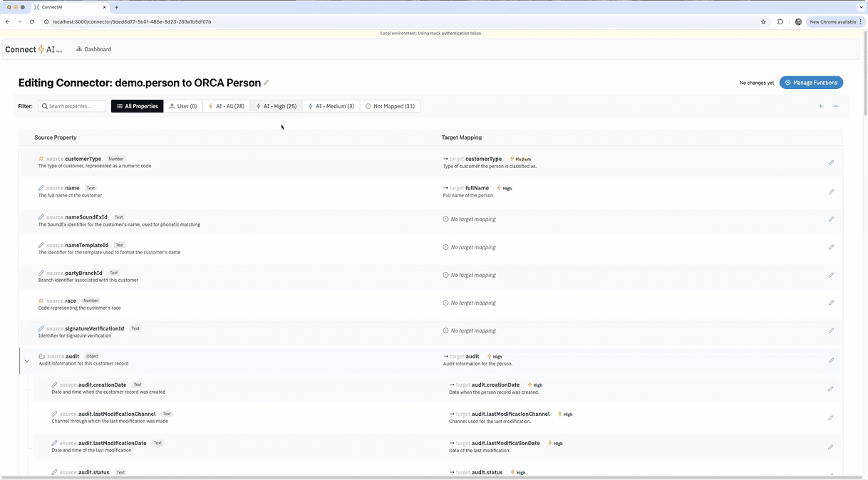Open a new browser tab
The width and height of the screenshot is (868, 480).
coord(117,7)
